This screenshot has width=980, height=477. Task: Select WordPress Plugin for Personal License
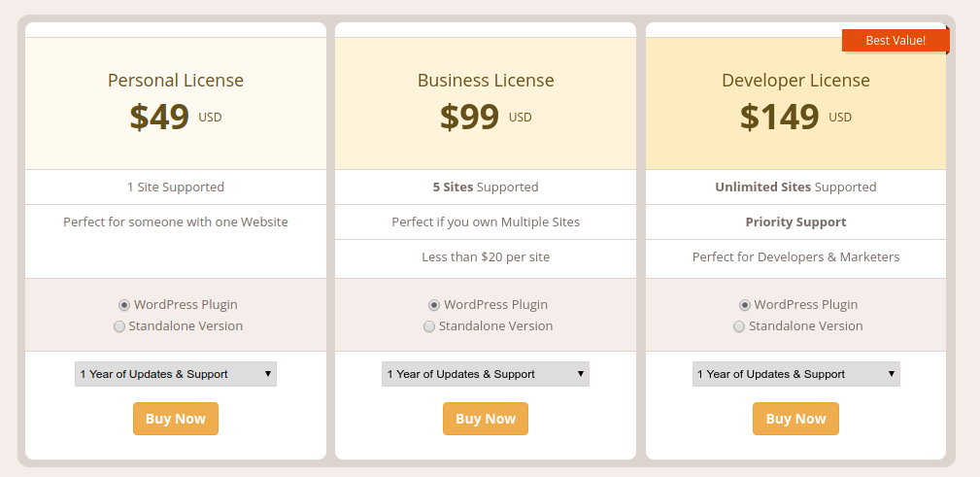(x=124, y=305)
